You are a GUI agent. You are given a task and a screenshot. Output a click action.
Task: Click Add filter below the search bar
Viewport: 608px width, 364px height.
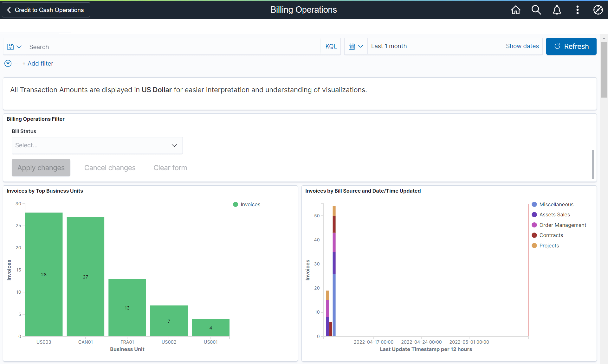pos(38,63)
